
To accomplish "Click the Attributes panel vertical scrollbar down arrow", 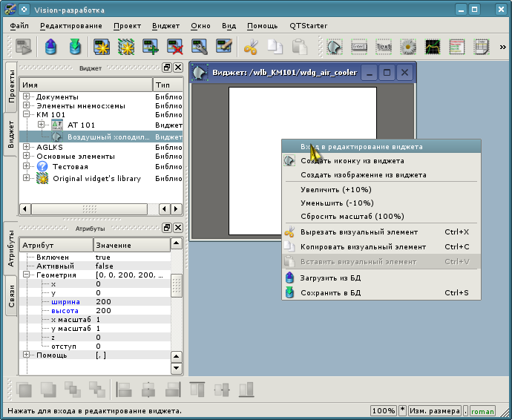I will coord(177,368).
